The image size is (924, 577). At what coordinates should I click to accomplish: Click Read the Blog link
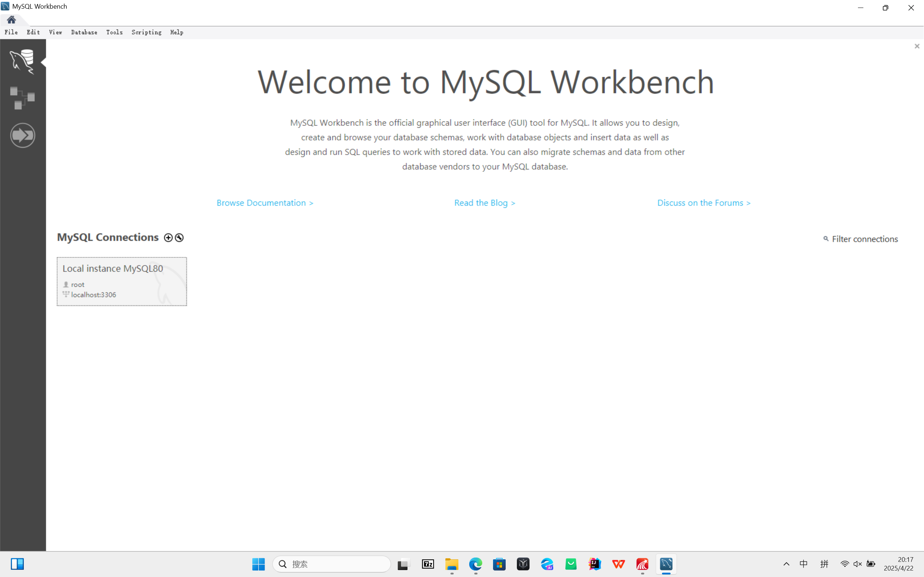(484, 203)
